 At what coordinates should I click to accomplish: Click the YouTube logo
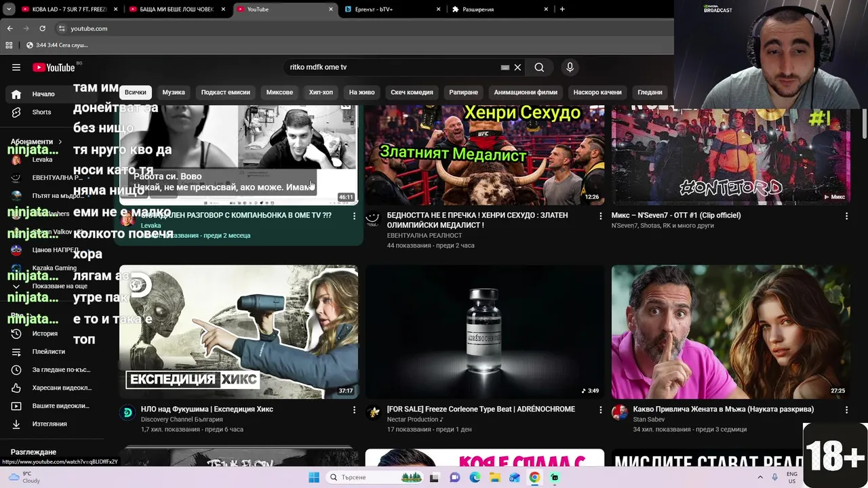click(54, 67)
